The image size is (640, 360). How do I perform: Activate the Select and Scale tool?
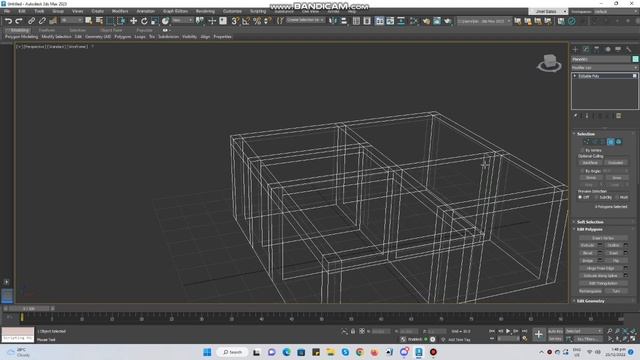point(155,21)
